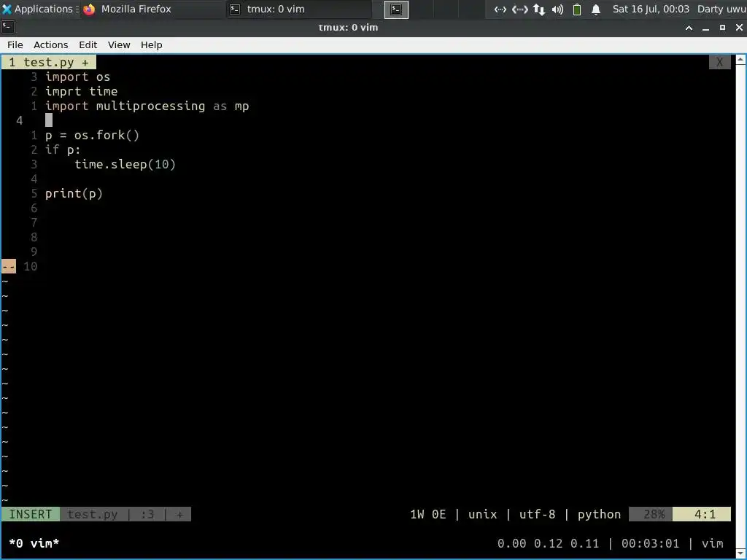Click the load average '0.00 0.12 0.11'
The image size is (747, 560).
click(548, 543)
